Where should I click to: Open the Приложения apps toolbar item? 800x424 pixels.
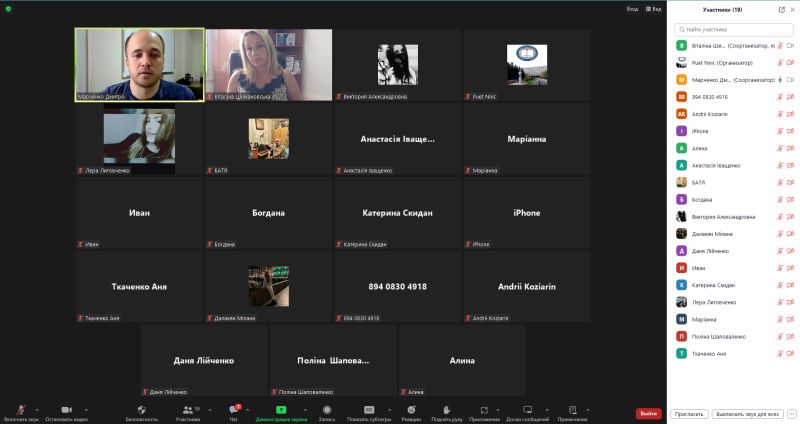pos(484,410)
